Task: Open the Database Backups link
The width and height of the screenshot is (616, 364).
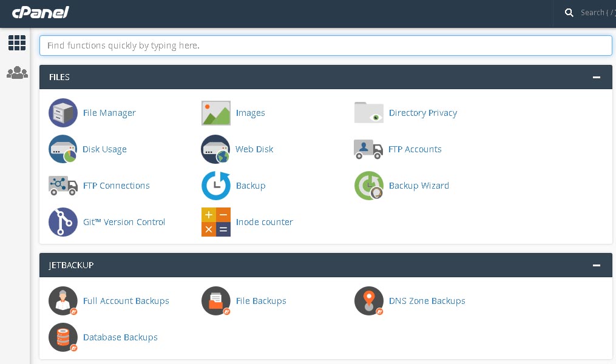Action: pyautogui.click(x=120, y=338)
